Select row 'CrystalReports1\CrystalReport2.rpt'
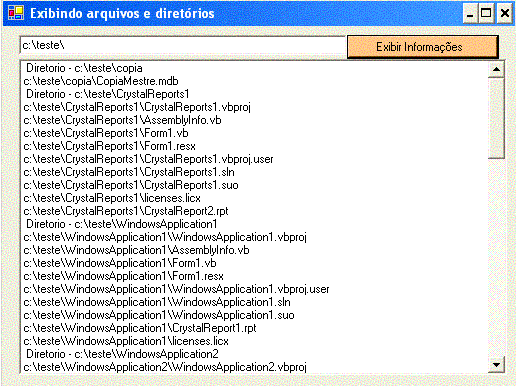This screenshot has width=516, height=386. (255, 211)
